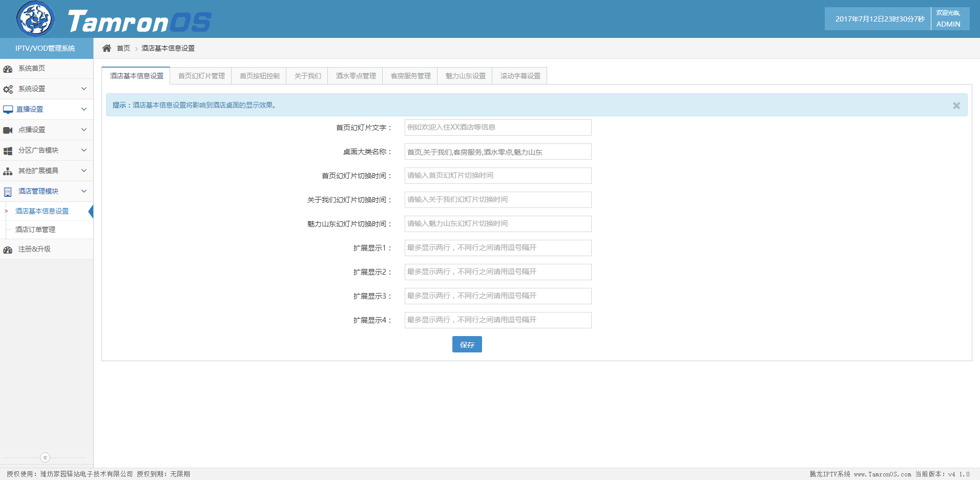This screenshot has height=480, width=980.
Task: Click the monitor icon beside 直播设置
Action: (x=8, y=110)
